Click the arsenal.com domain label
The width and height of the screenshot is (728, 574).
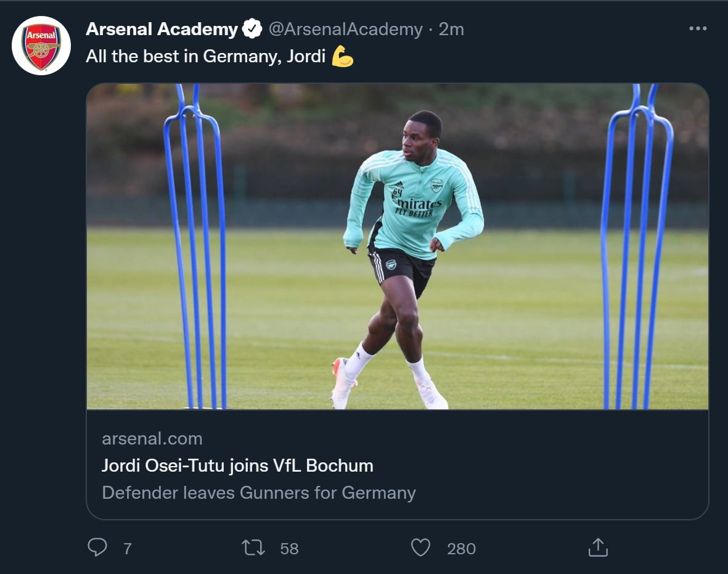point(152,438)
